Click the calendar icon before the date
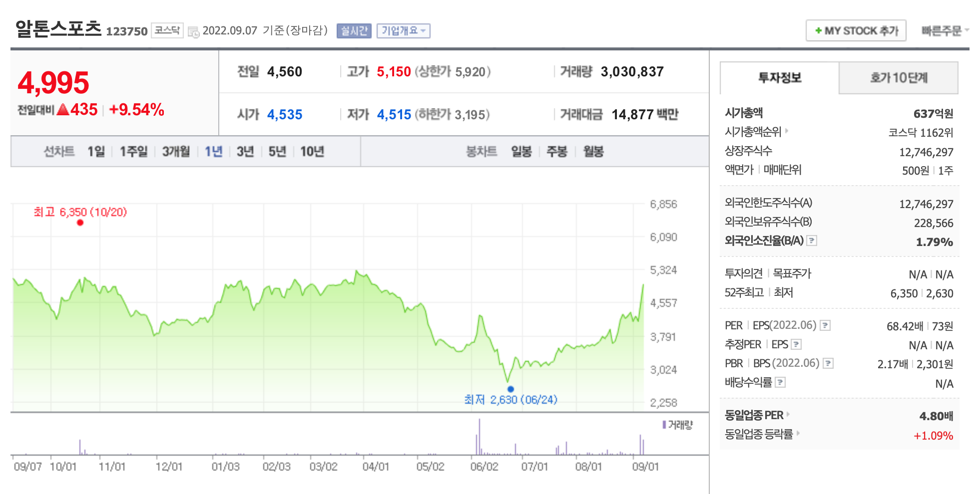Image resolution: width=980 pixels, height=494 pixels. (193, 32)
